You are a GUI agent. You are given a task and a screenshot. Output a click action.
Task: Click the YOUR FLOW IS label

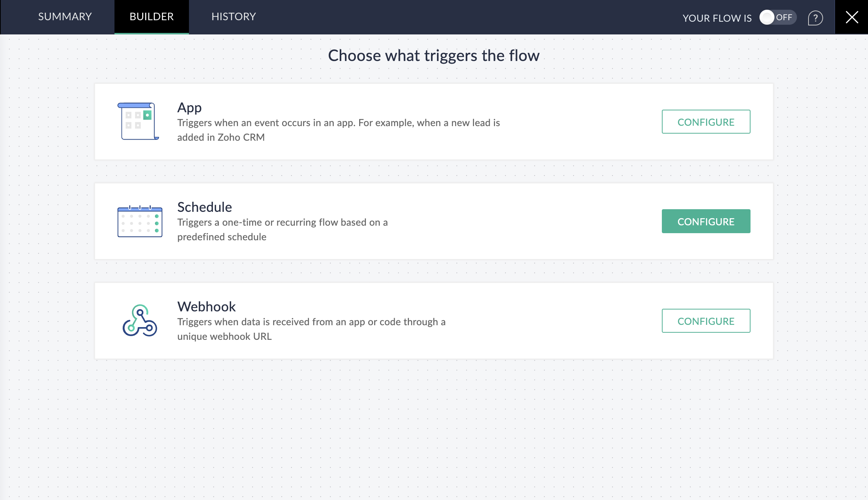point(716,18)
